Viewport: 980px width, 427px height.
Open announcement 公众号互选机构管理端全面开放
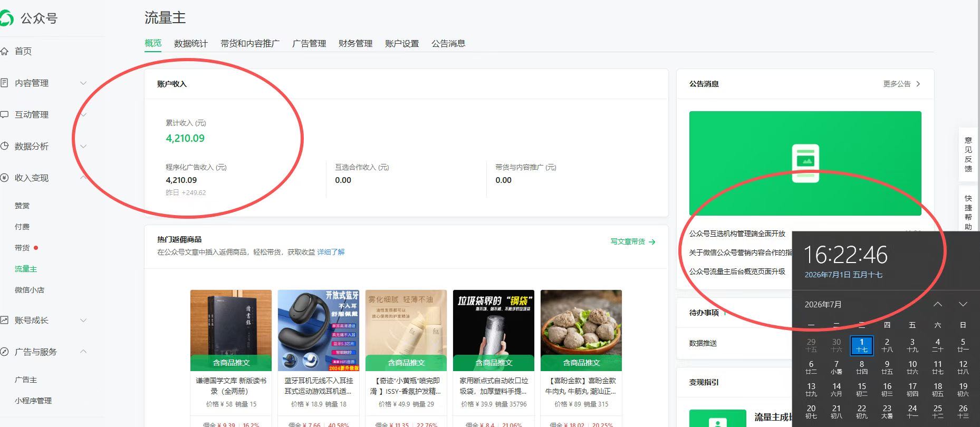[x=737, y=234]
